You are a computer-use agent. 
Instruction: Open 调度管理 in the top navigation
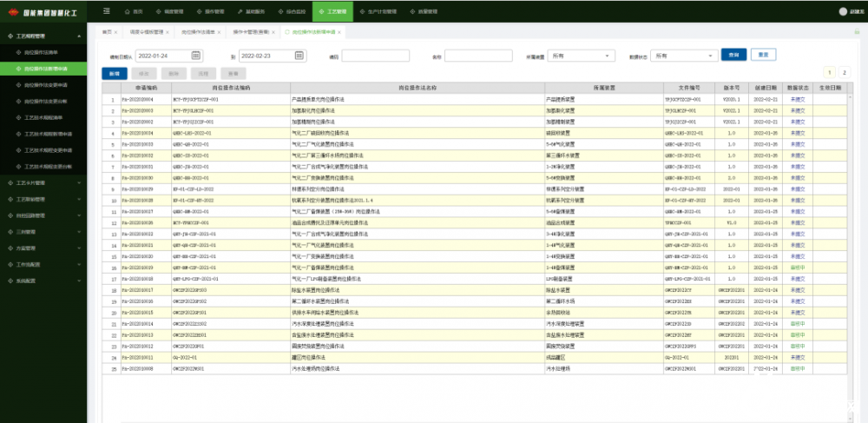click(169, 11)
